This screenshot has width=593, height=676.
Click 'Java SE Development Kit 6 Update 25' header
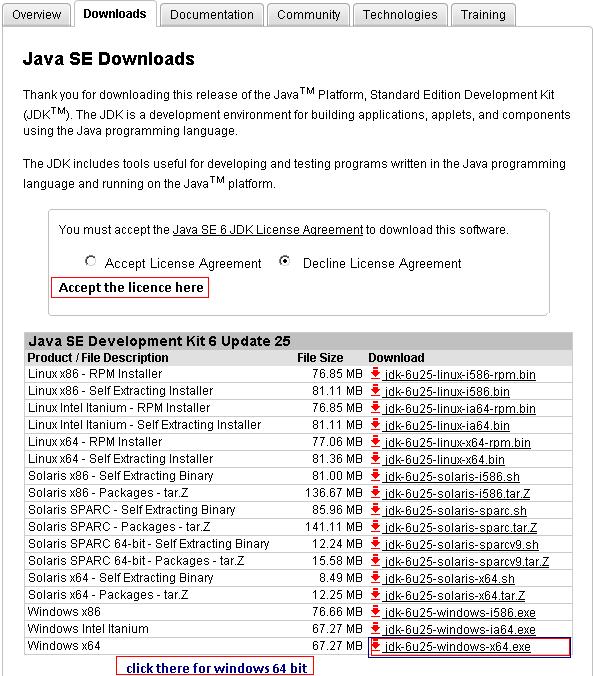pyautogui.click(x=159, y=341)
